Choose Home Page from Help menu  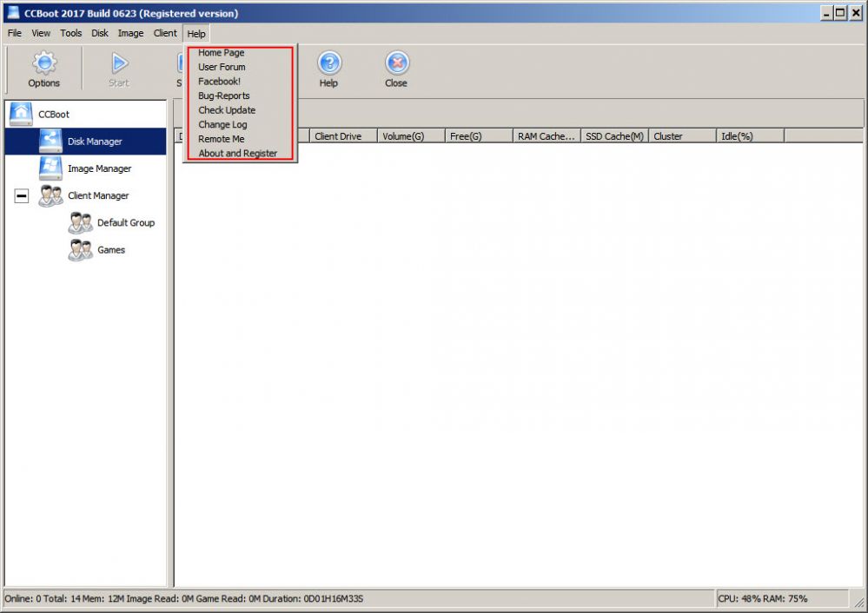pos(221,53)
